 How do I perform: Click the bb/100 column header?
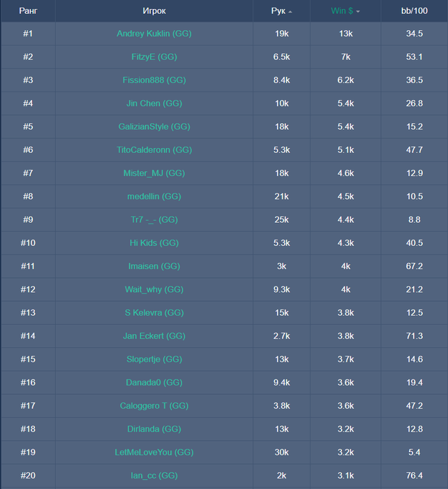416,11
